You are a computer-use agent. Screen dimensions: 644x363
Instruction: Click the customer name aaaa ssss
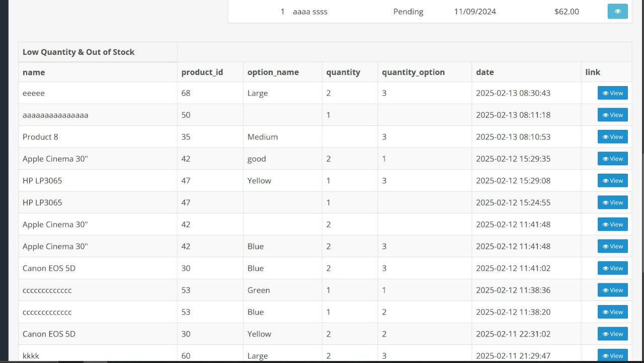310,12
